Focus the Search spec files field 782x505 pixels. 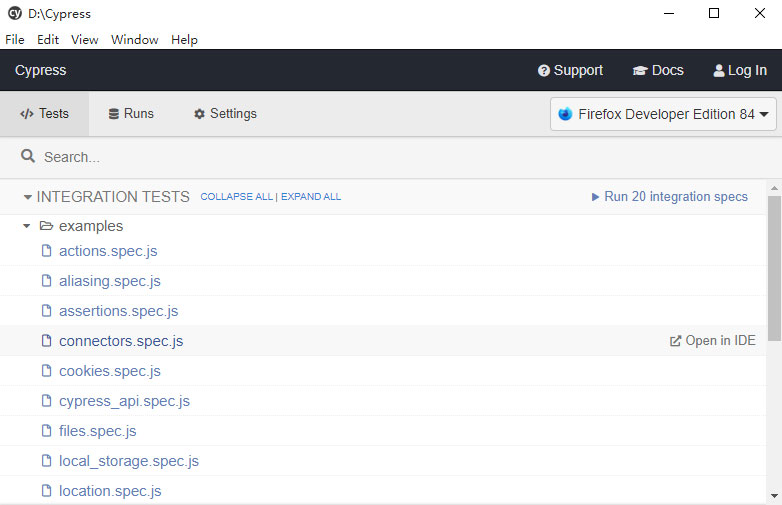399,157
